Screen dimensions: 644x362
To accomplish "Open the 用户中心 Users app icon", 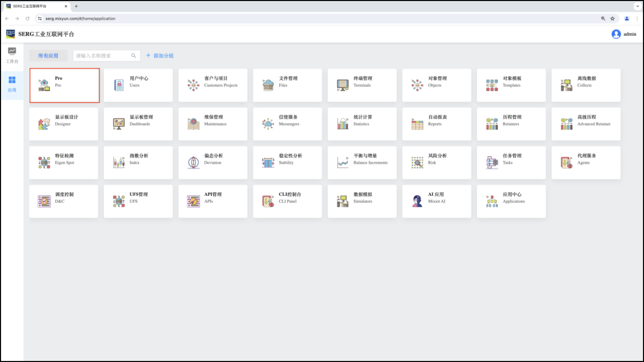I will (119, 85).
